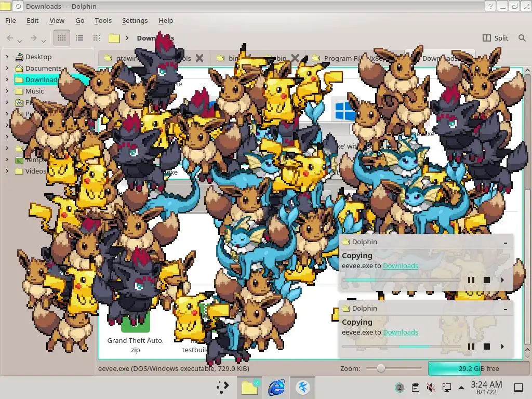Screen dimensions: 532x399
Task: Expand the Music tree node
Action: coord(7,91)
